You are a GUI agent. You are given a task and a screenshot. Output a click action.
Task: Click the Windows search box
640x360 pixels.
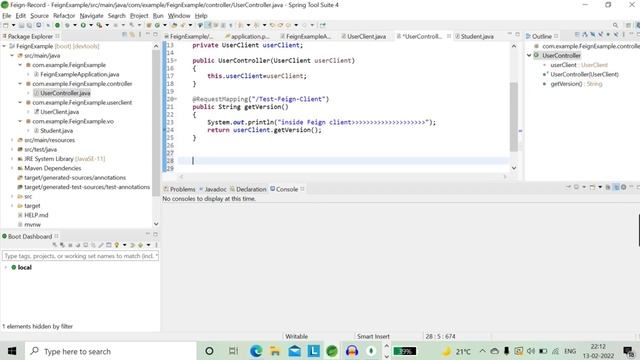point(111,351)
